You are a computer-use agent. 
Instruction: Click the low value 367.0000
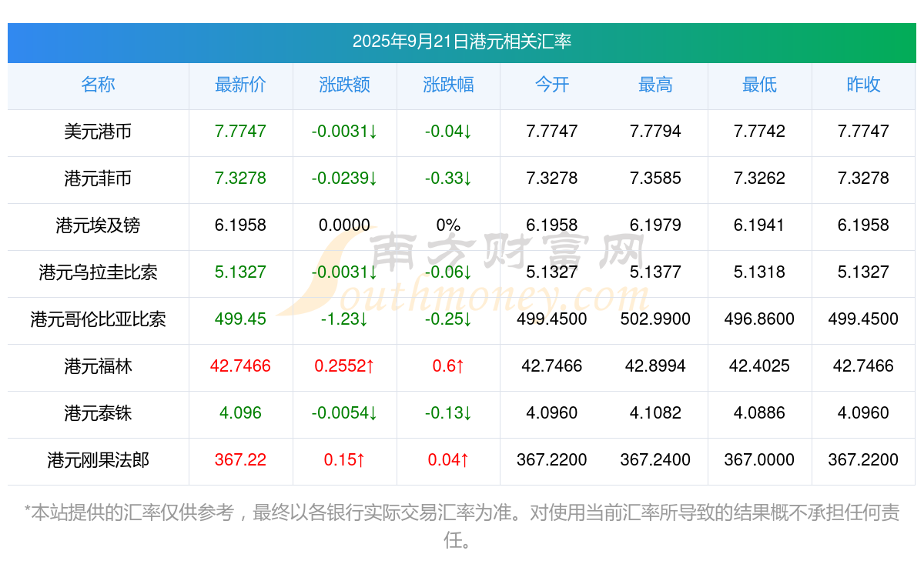(759, 460)
